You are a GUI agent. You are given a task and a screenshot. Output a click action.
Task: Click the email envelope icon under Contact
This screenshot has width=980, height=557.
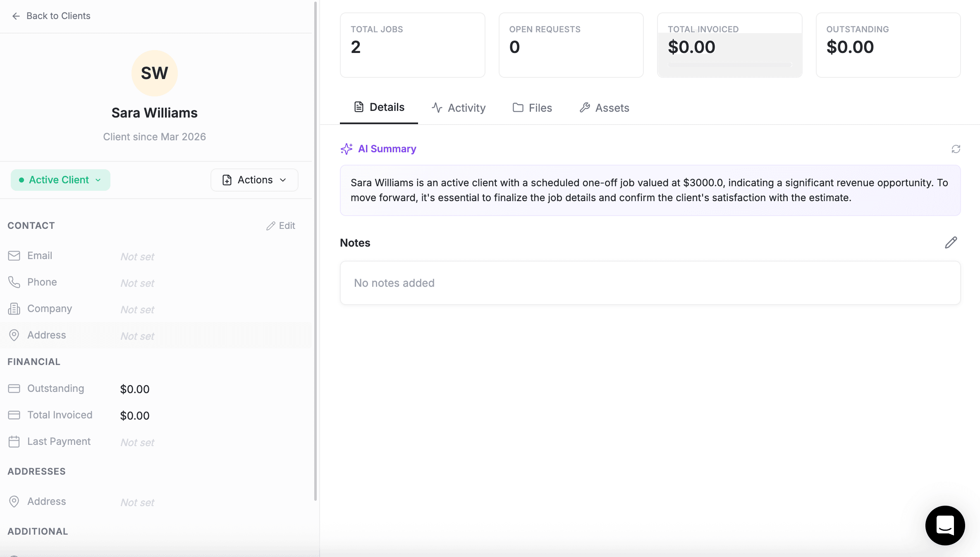(14, 256)
